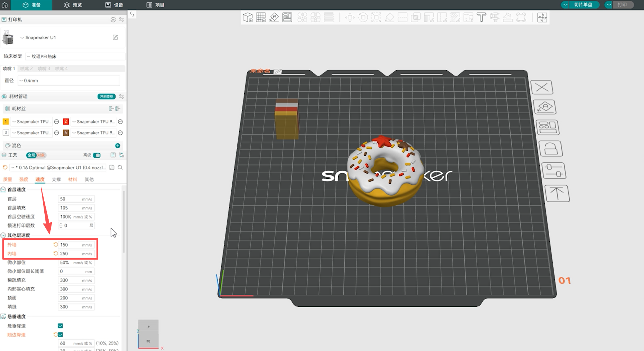Open the 0.16 Optimal process preset dropdown
This screenshot has width=644, height=351.
click(59, 167)
